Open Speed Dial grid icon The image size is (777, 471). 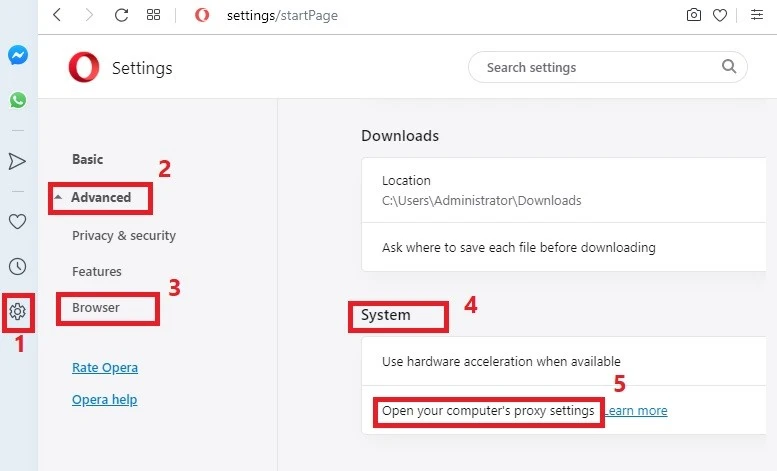(x=154, y=15)
